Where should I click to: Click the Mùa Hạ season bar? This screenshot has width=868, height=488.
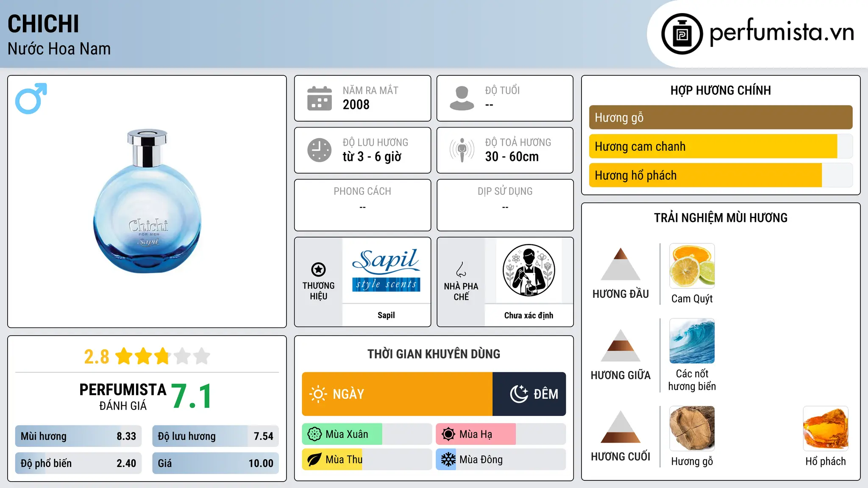point(501,434)
